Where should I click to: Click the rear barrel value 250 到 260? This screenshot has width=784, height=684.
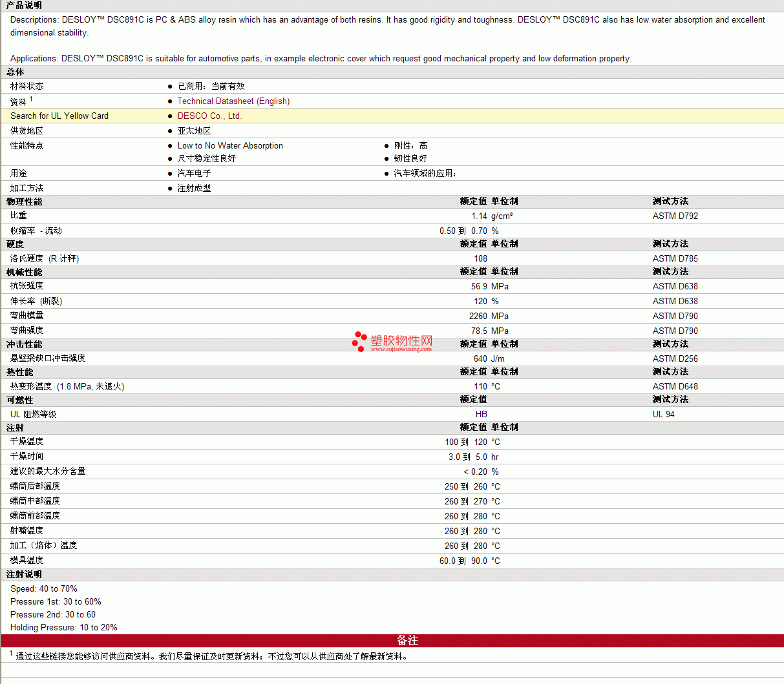point(466,486)
